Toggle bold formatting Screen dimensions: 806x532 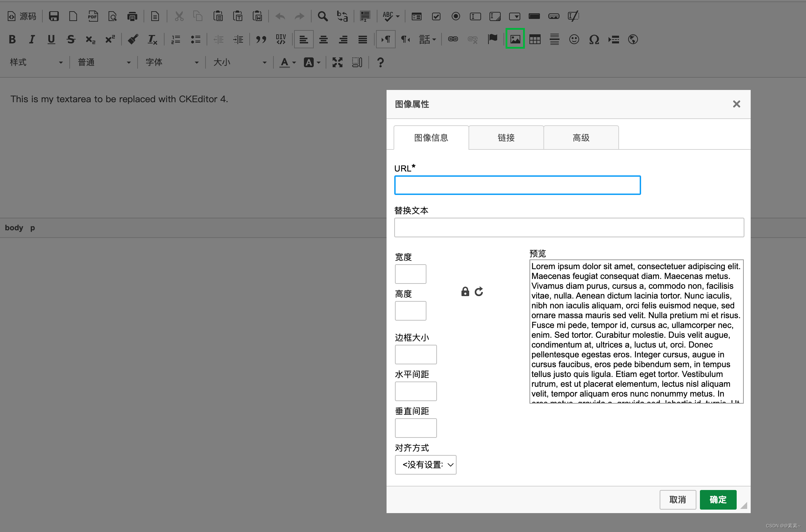pos(12,39)
